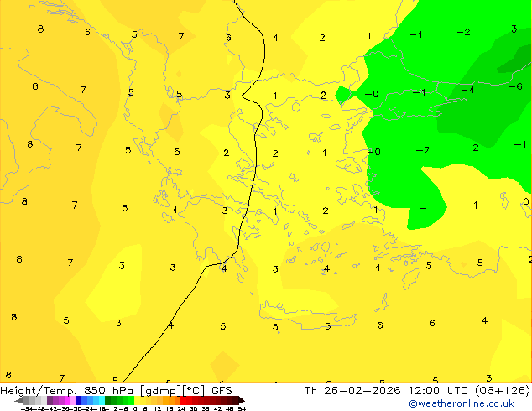532x411 pixels.
Task: Click the "0" label under the color scale
Action: pos(135,408)
